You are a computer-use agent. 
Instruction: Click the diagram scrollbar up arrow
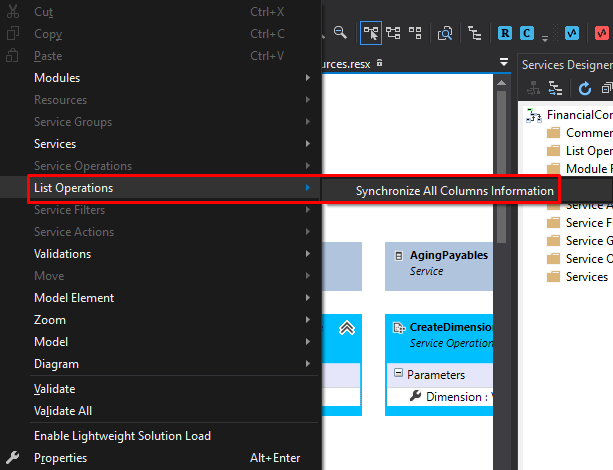click(502, 83)
